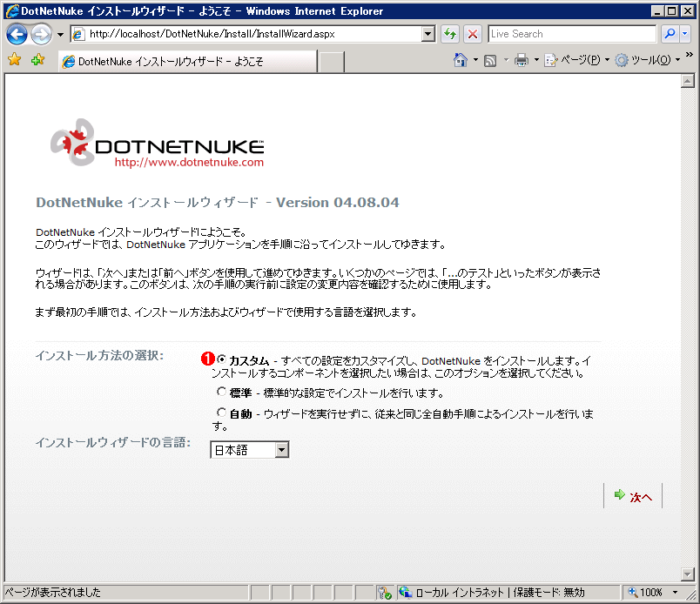Click the Home page icon
Screen dimensions: 700x604
click(x=461, y=60)
